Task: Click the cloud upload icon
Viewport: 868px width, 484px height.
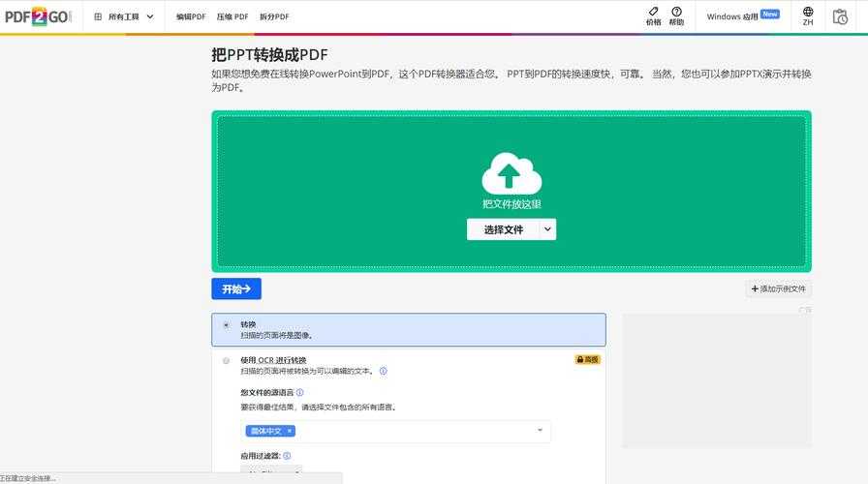Action: pos(511,172)
